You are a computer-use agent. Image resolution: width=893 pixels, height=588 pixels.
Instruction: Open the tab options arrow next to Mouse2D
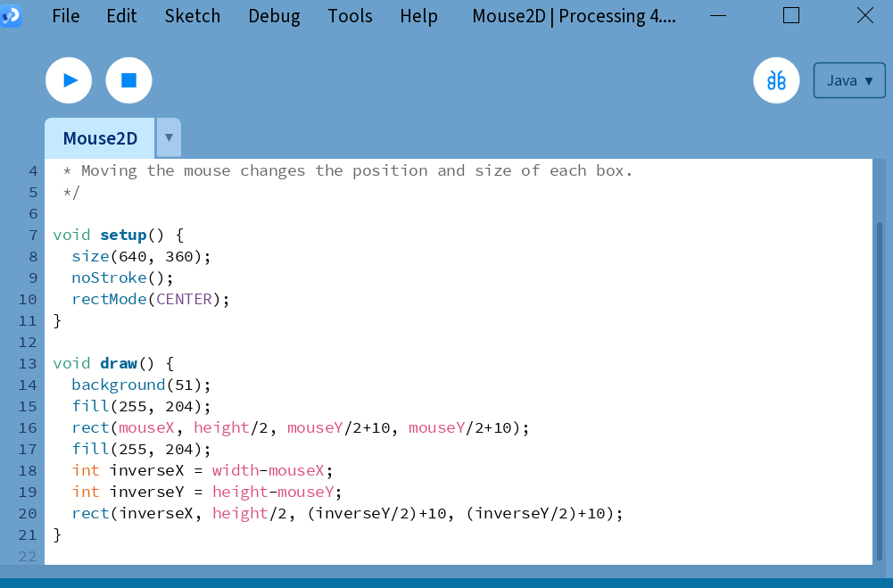(169, 137)
